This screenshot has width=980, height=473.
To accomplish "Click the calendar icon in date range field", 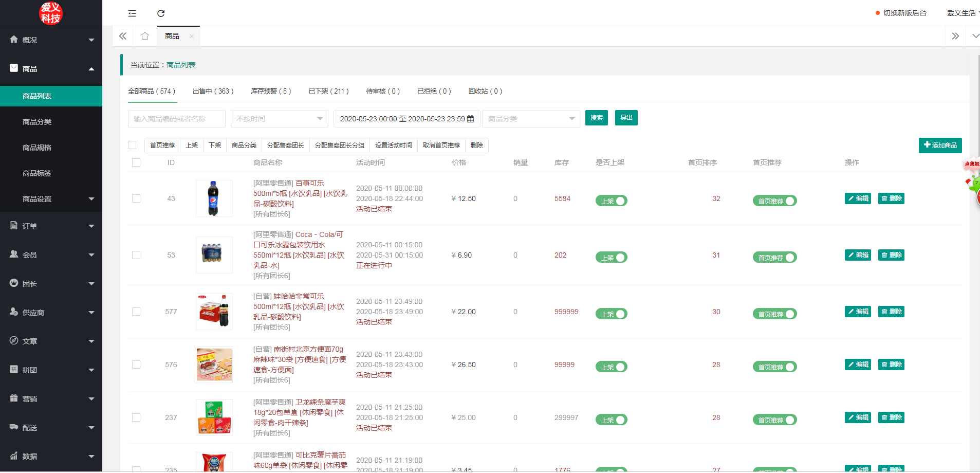I will click(470, 119).
